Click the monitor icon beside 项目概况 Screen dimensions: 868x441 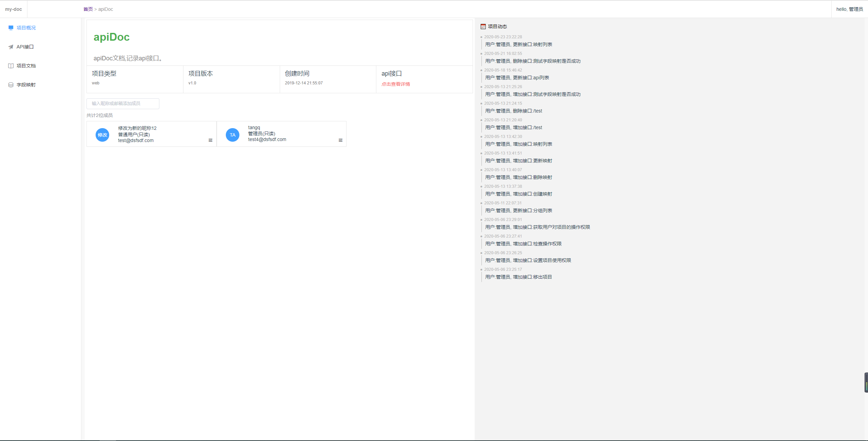click(11, 28)
